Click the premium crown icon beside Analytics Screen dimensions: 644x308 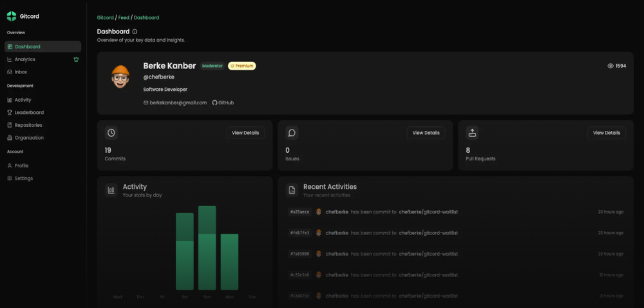pos(76,59)
